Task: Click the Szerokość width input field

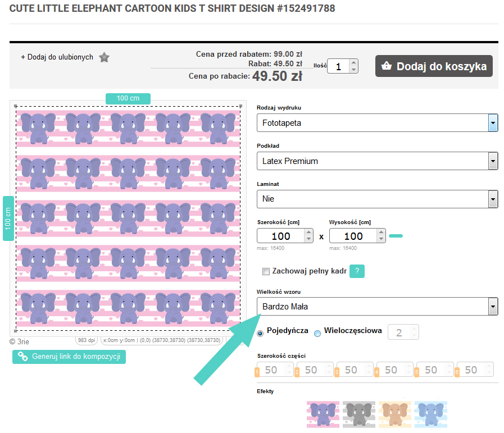Action: pos(280,236)
